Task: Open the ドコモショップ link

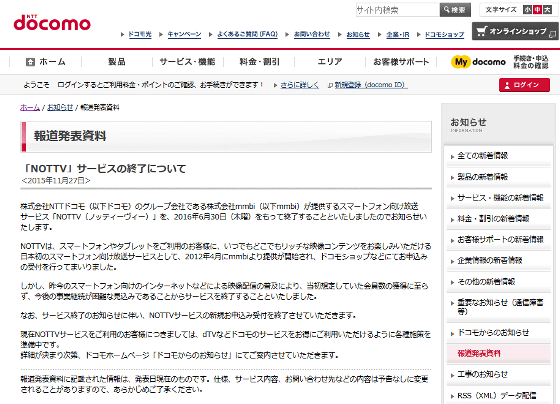Action: [x=444, y=34]
